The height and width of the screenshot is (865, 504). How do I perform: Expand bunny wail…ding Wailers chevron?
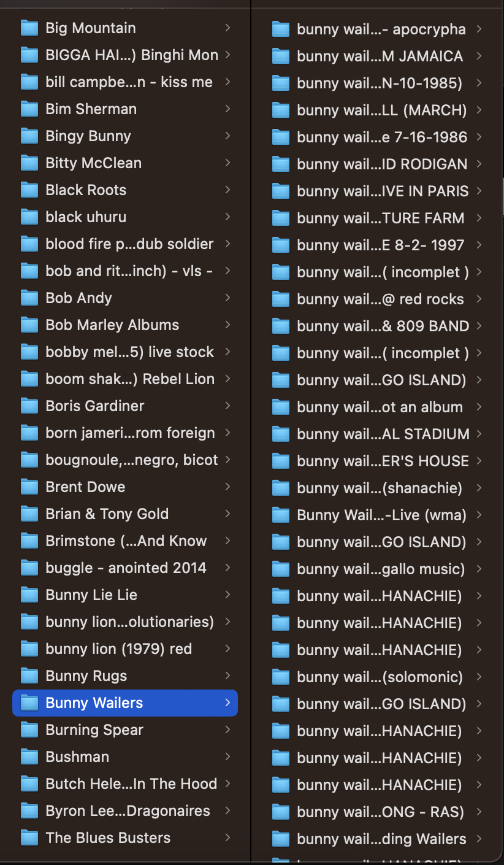tap(479, 839)
